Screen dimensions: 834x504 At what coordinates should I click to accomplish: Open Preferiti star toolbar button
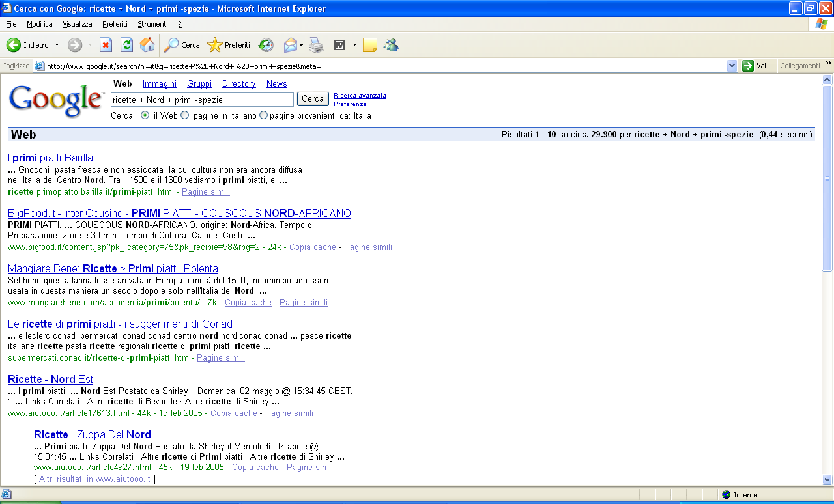[x=229, y=45]
